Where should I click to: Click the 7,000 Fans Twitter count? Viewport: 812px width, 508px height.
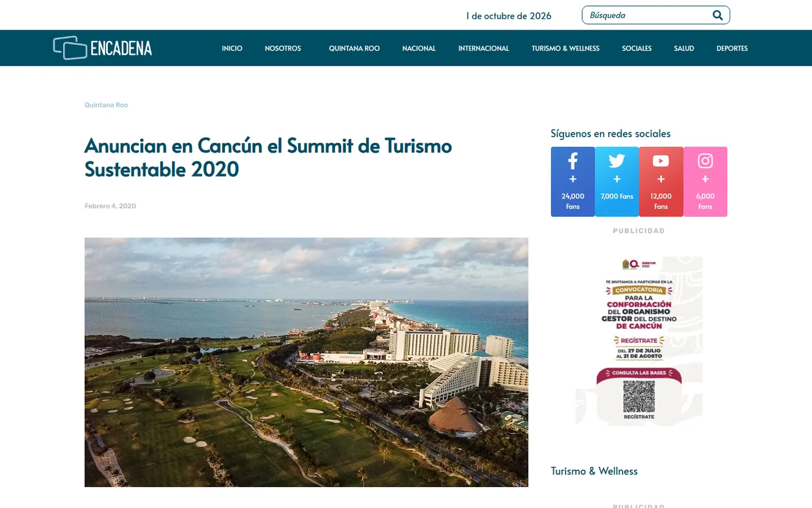(x=617, y=196)
